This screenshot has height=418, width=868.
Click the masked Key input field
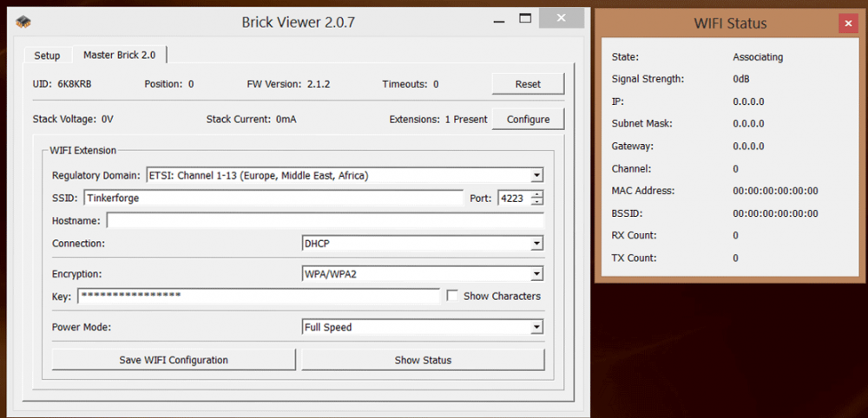(x=259, y=296)
